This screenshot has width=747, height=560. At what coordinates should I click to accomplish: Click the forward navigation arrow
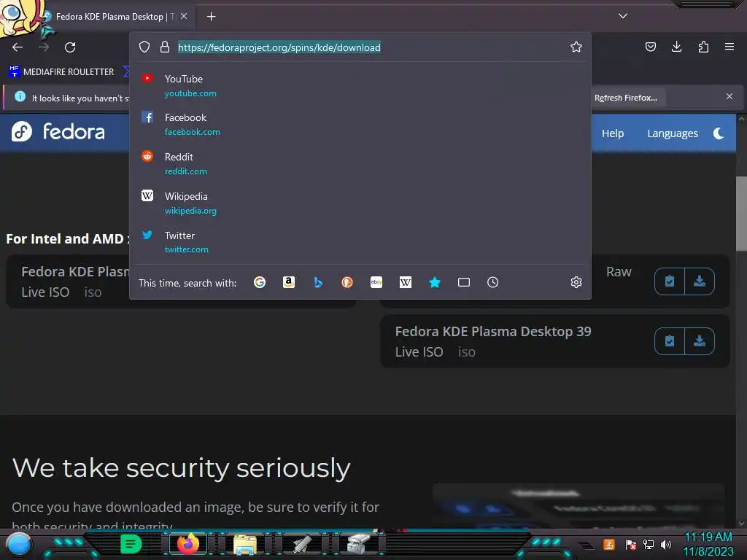[x=44, y=47]
